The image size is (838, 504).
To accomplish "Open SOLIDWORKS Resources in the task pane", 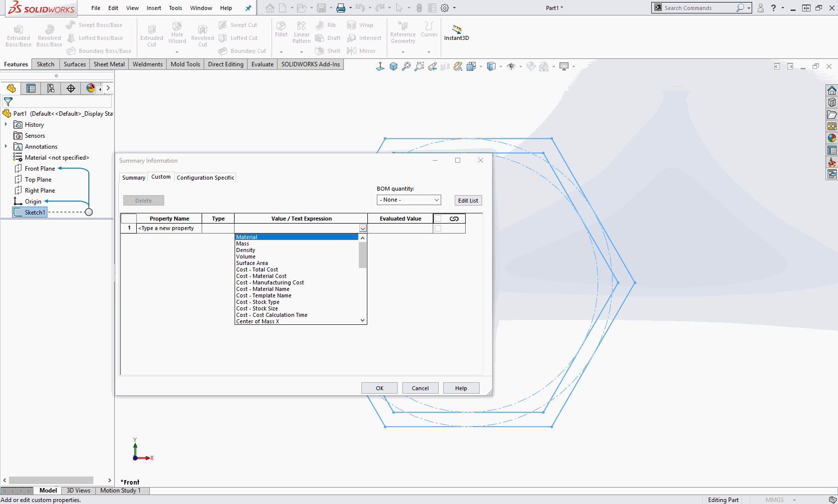I will 832,90.
